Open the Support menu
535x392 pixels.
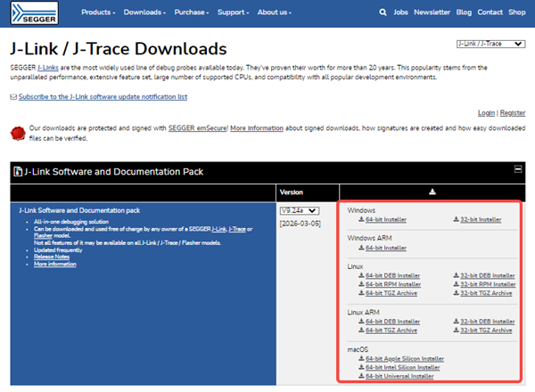[235, 13]
